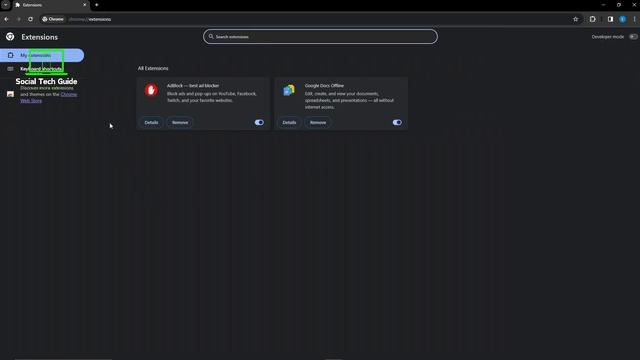Select the Extensions browser tab

(50, 5)
